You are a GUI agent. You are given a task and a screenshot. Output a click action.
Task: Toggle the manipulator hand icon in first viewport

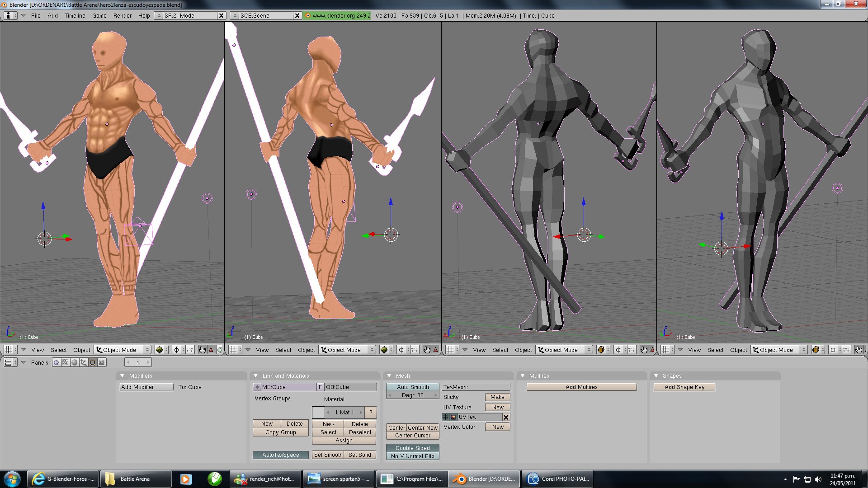202,350
